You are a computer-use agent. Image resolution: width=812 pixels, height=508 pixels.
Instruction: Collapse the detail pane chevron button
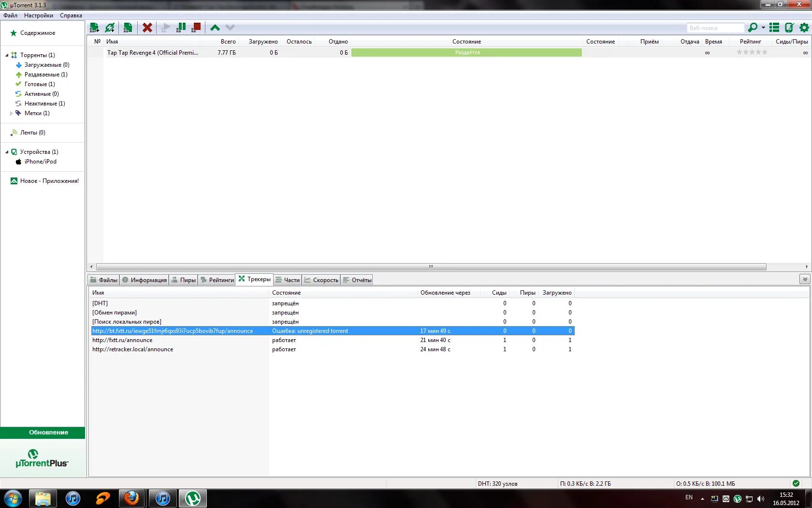click(804, 279)
